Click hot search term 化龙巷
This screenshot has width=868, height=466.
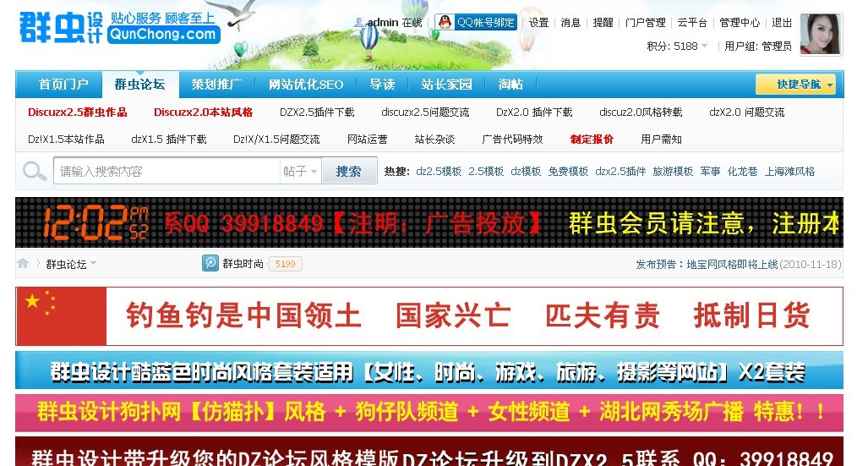click(742, 171)
